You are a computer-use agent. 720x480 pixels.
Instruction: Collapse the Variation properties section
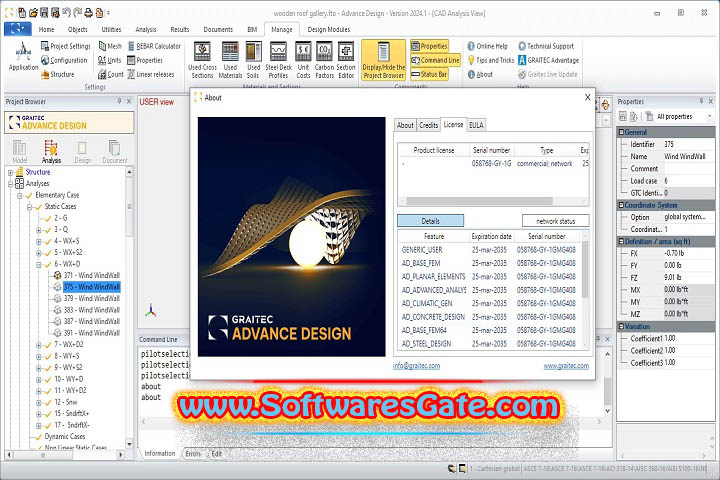(x=621, y=327)
